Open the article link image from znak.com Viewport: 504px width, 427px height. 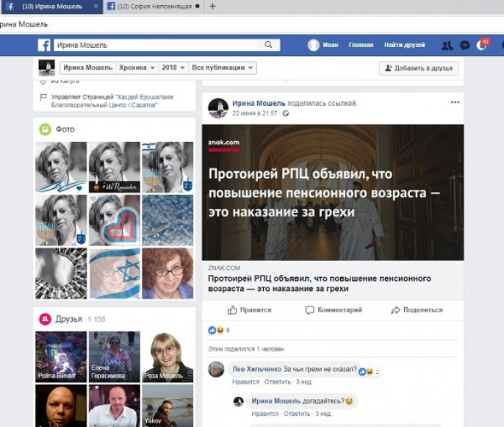(333, 193)
